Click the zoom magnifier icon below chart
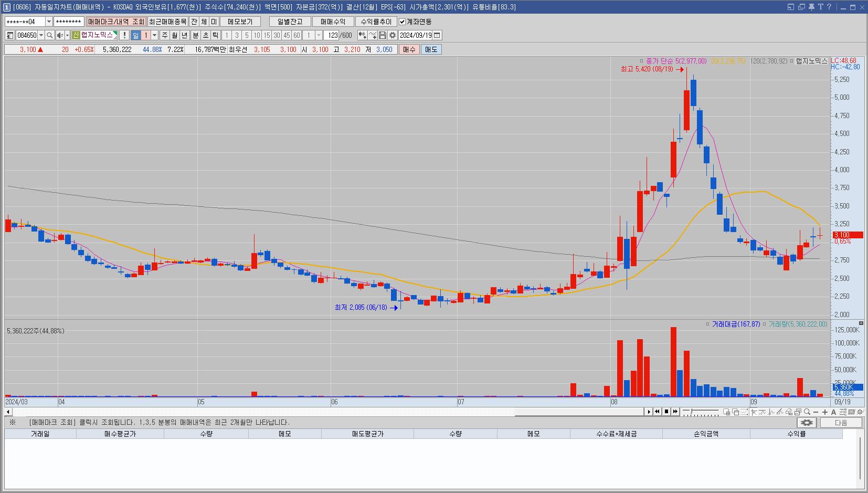Viewport: 868px width, 493px height. click(x=807, y=412)
